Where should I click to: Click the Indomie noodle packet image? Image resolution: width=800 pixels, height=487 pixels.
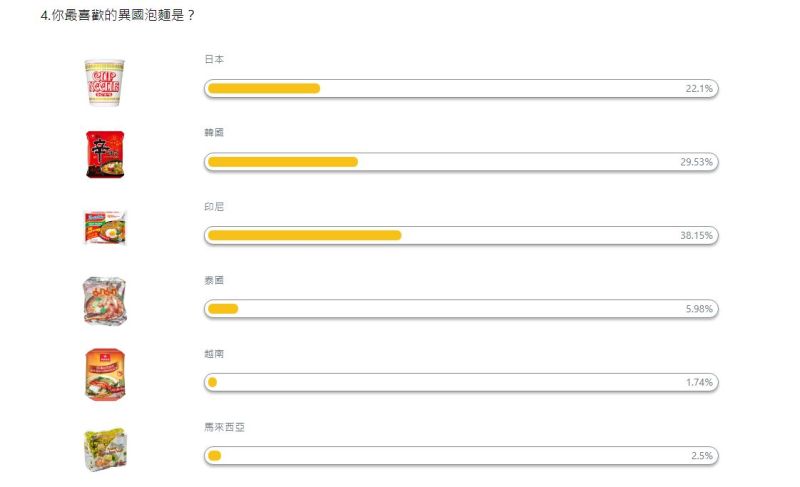pyautogui.click(x=105, y=227)
